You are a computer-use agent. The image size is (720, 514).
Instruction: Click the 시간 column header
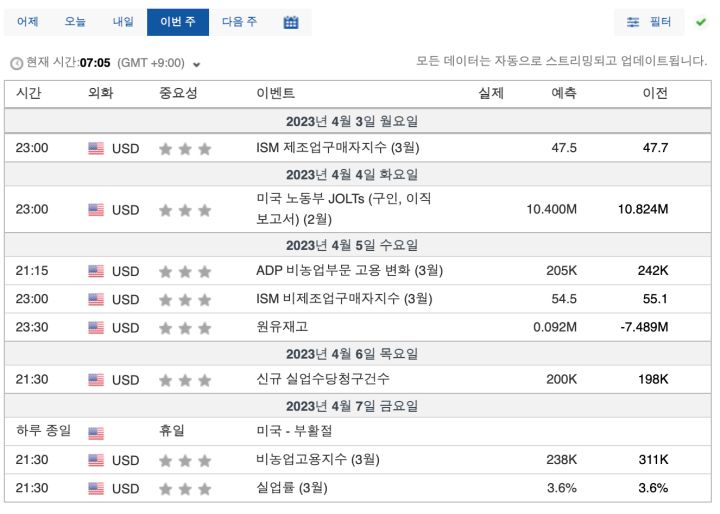[28, 93]
